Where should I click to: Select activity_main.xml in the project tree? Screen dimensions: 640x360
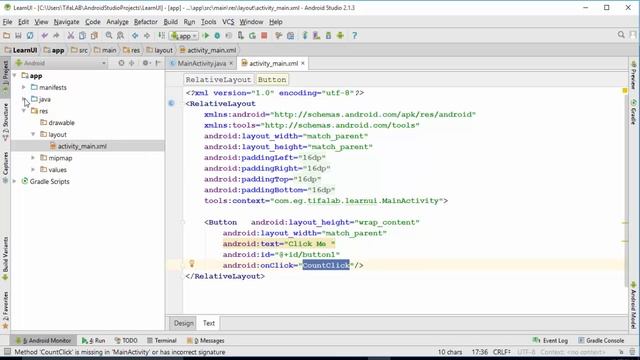coord(78,146)
